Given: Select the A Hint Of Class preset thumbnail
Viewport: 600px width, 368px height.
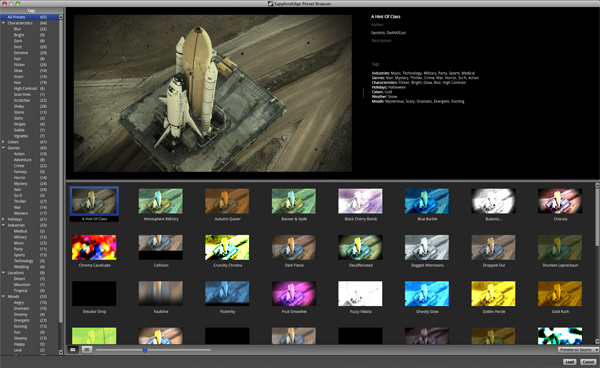Looking at the screenshot, I should 94,201.
